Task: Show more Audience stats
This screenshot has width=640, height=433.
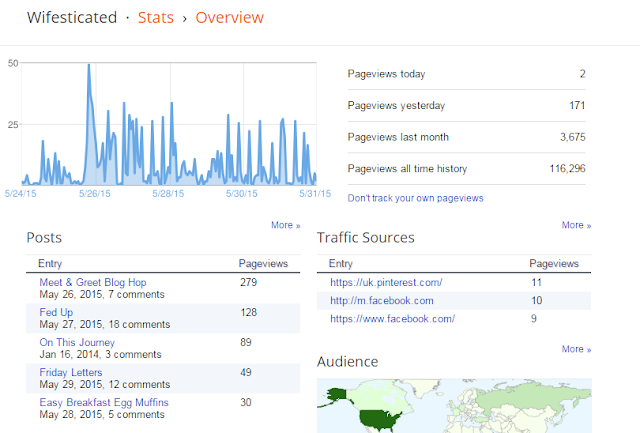Action: tap(576, 349)
